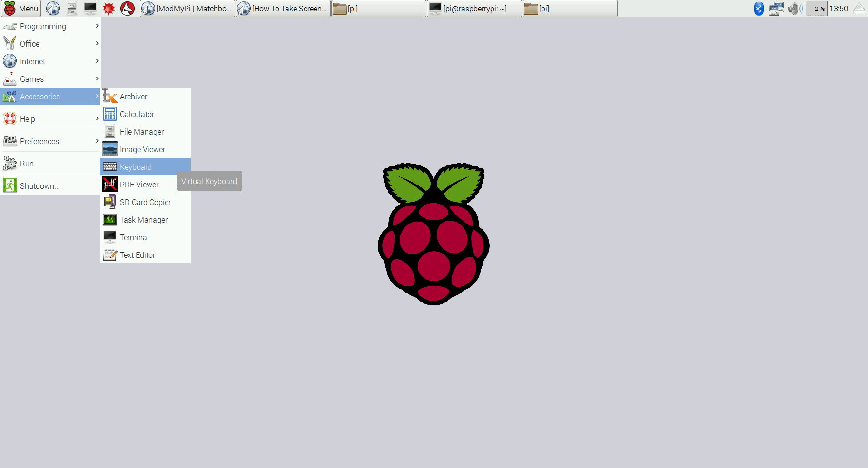Screen dimensions: 868x468
Task: Select the Accessories menu entry
Action: (x=50, y=97)
